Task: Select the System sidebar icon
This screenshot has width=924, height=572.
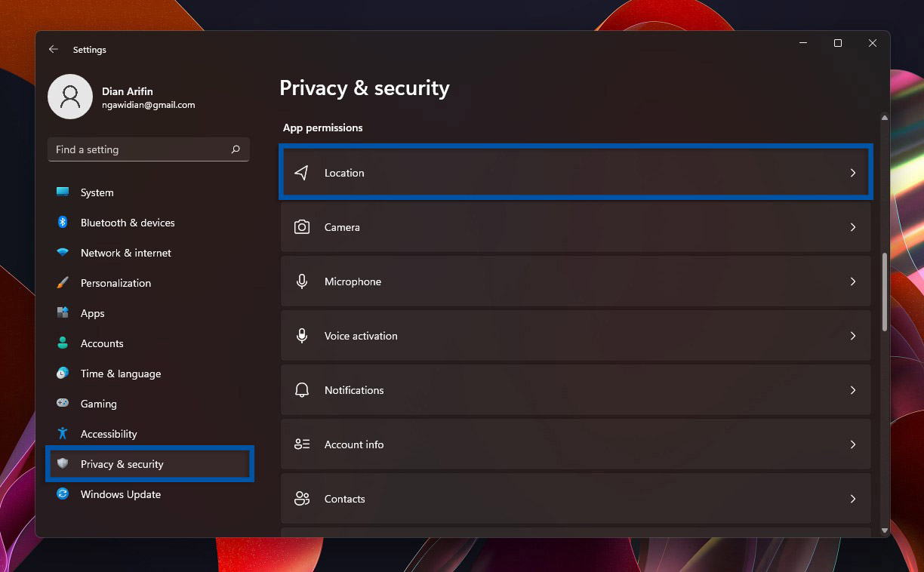Action: click(x=63, y=192)
